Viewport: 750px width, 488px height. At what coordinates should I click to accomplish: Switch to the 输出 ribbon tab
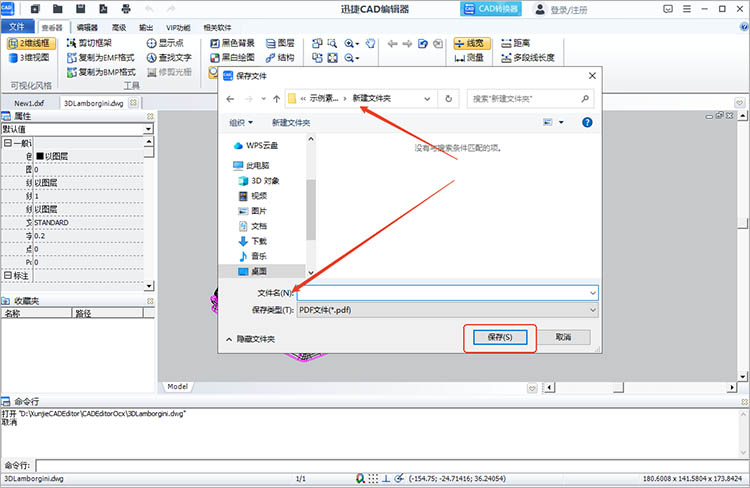pyautogui.click(x=146, y=28)
